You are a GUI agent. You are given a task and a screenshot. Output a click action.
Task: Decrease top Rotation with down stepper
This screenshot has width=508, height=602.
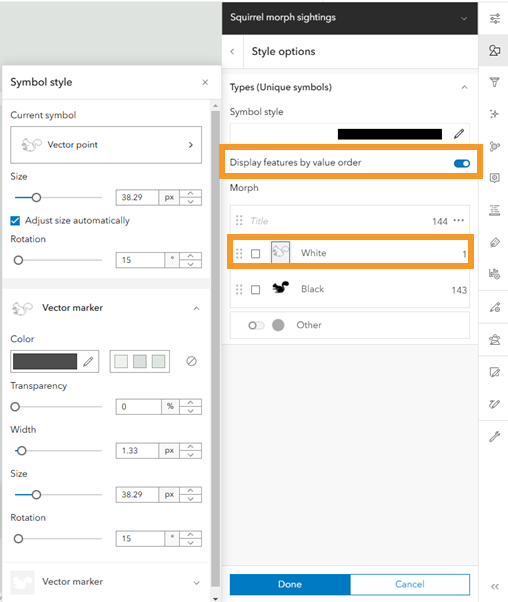point(190,264)
